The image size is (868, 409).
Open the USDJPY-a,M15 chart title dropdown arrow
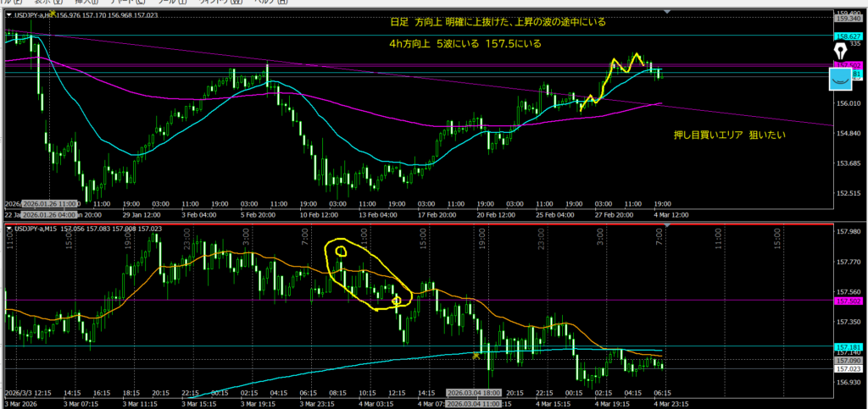point(9,229)
